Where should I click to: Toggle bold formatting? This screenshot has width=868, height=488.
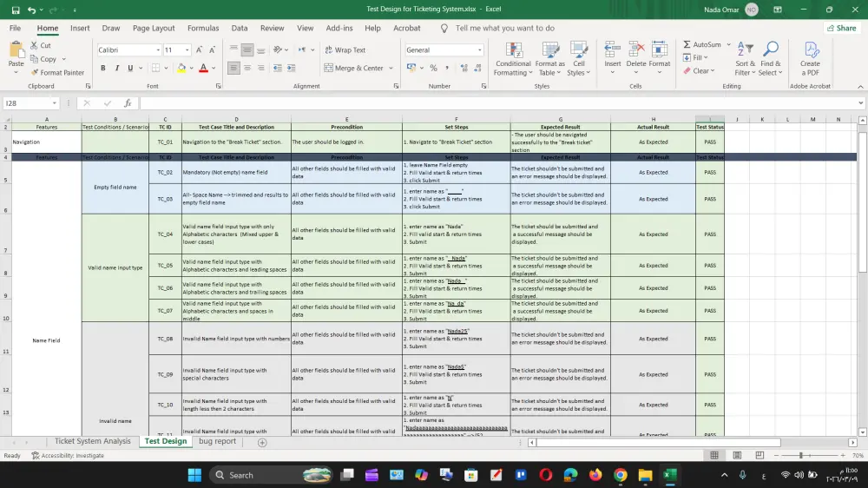103,68
